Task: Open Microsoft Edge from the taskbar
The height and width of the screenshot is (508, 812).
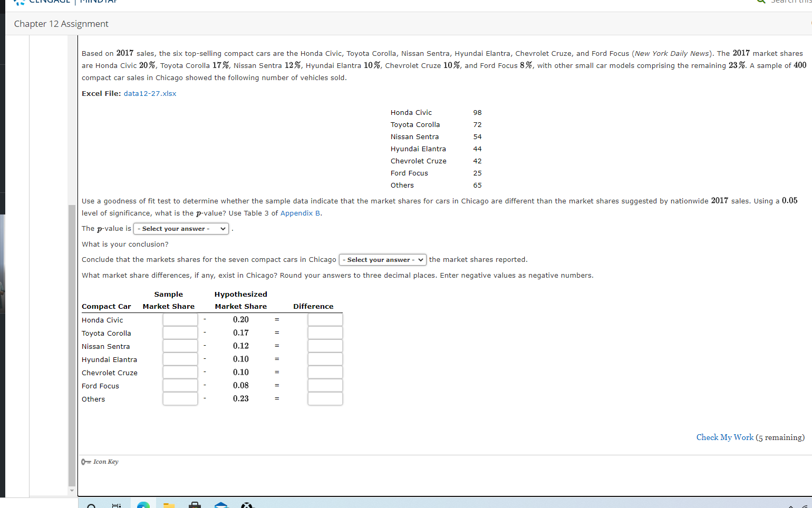Action: 143,505
